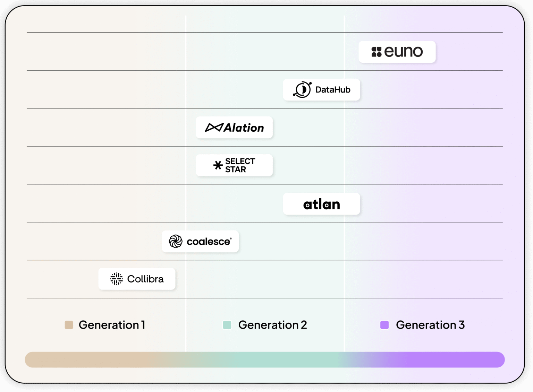The image size is (533, 392).
Task: Click the Alation bowtie logo icon
Action: [214, 128]
